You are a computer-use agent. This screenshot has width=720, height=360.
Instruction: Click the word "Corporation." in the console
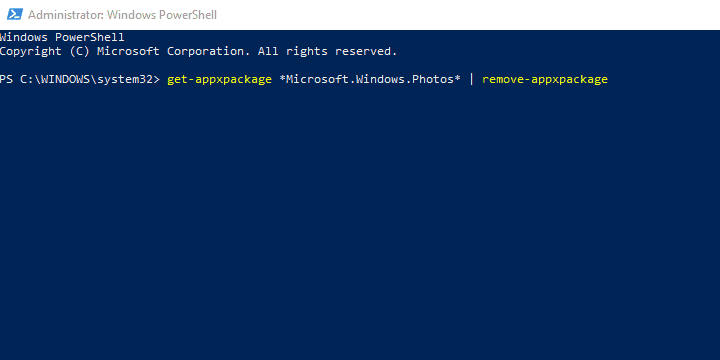point(209,51)
